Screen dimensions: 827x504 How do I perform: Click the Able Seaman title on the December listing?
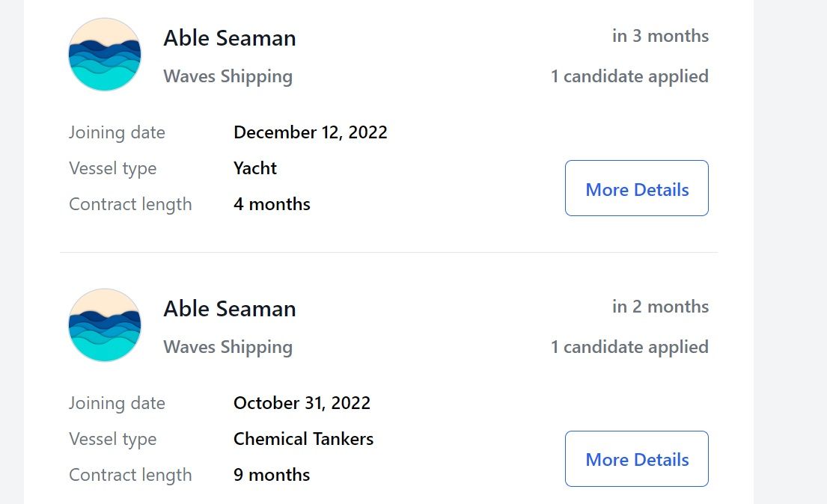click(230, 38)
